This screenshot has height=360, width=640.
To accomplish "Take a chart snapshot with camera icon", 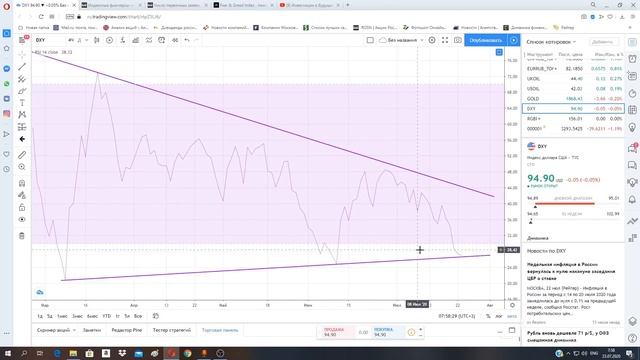I will (x=458, y=40).
